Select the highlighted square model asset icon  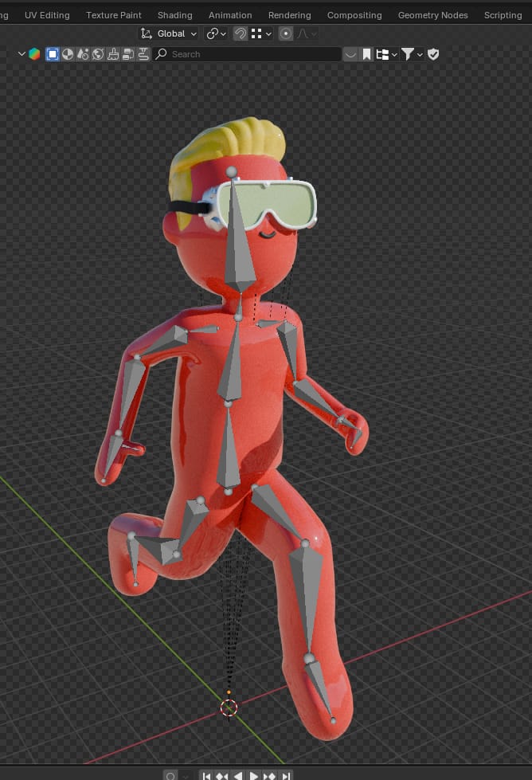coord(53,53)
